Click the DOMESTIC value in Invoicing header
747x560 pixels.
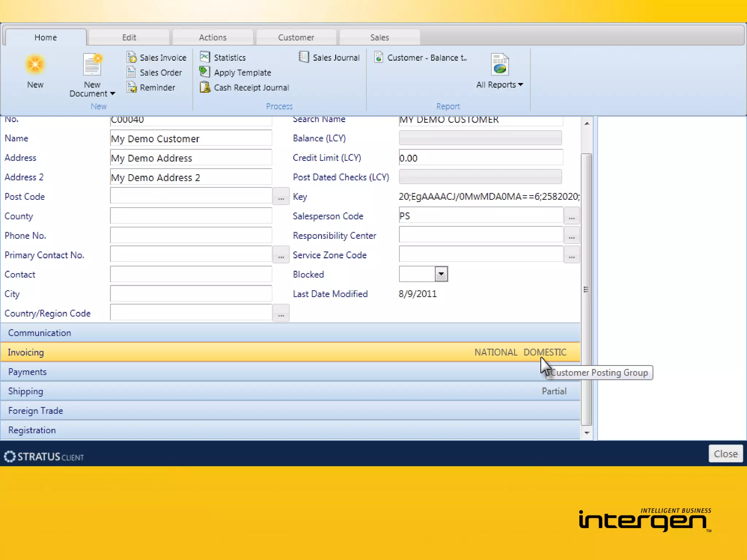[545, 352]
